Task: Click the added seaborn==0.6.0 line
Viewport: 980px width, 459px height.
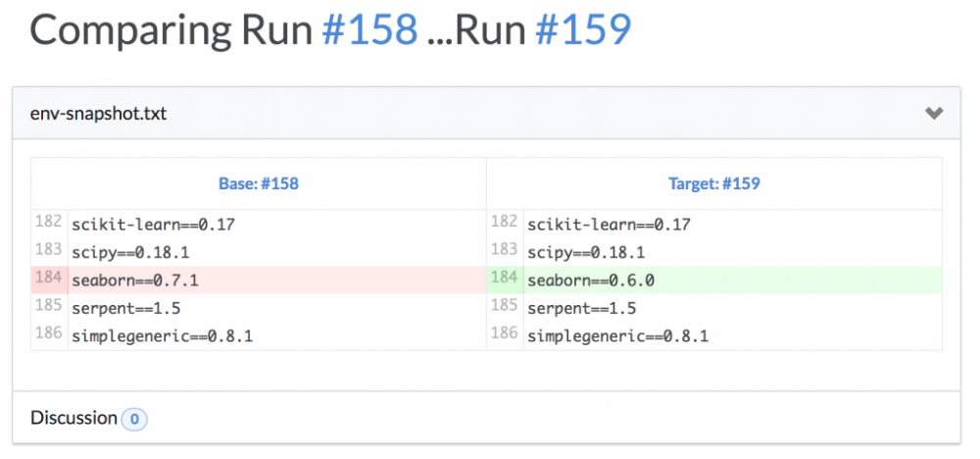Action: pos(591,280)
